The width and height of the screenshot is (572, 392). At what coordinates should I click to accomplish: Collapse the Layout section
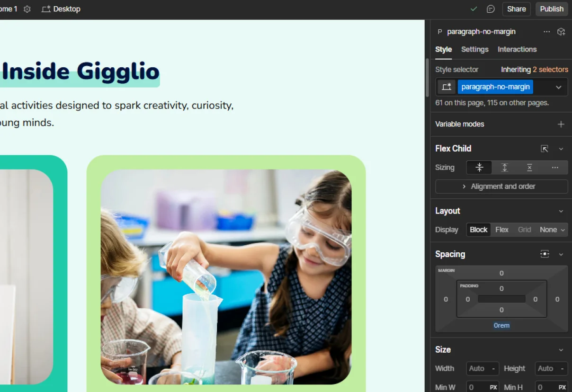click(561, 211)
